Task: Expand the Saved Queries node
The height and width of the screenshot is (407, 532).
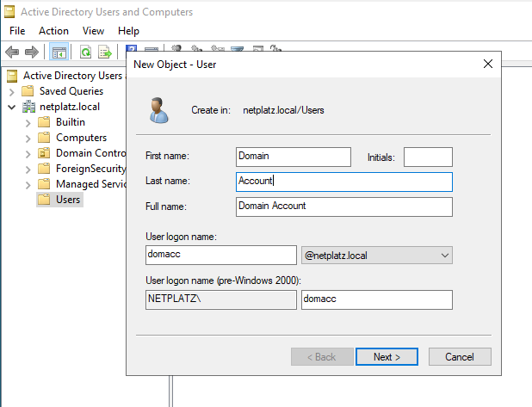Action: (11, 92)
